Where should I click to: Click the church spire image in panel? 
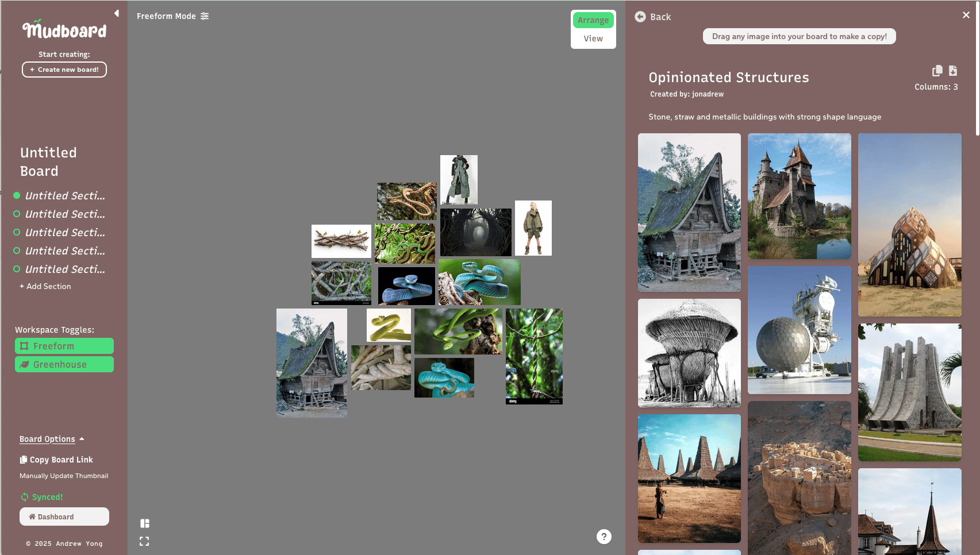point(910,511)
